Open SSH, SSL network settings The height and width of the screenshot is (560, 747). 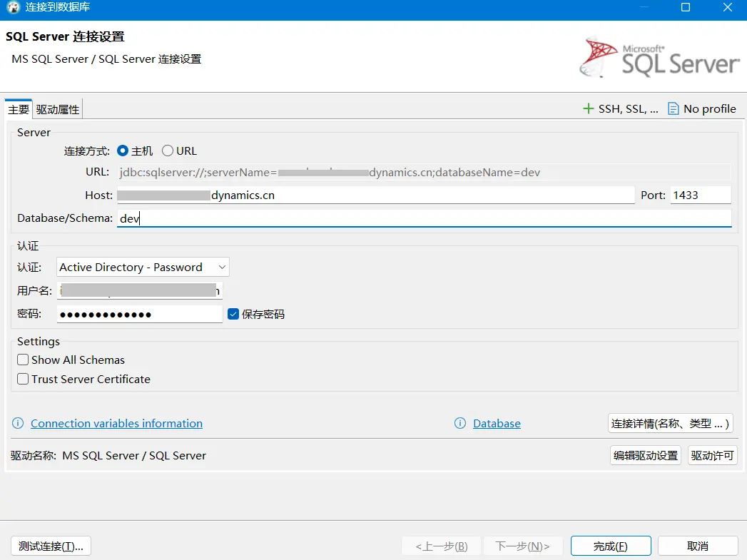(621, 109)
